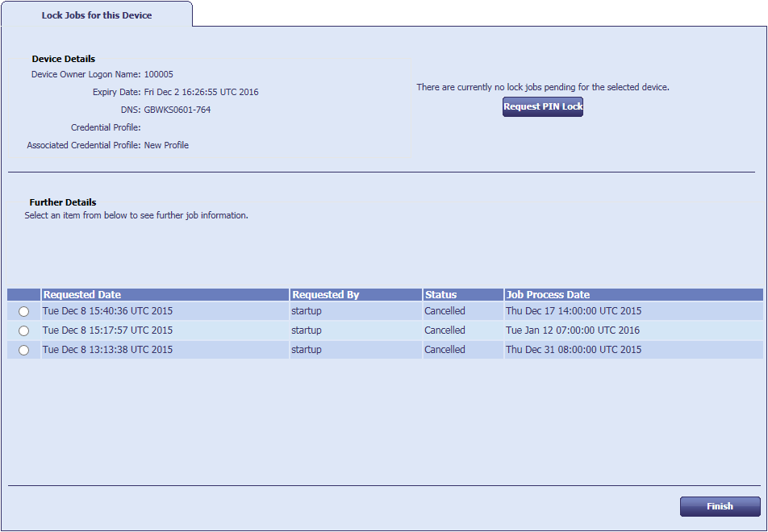Open the Lock Jobs for this Device tab
Image resolution: width=768 pixels, height=532 pixels.
97,15
